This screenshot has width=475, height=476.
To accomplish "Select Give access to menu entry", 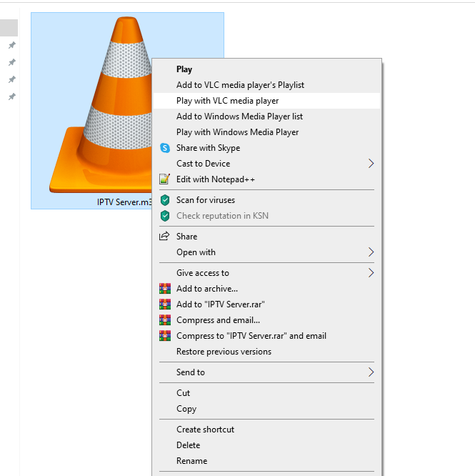I will click(266, 273).
